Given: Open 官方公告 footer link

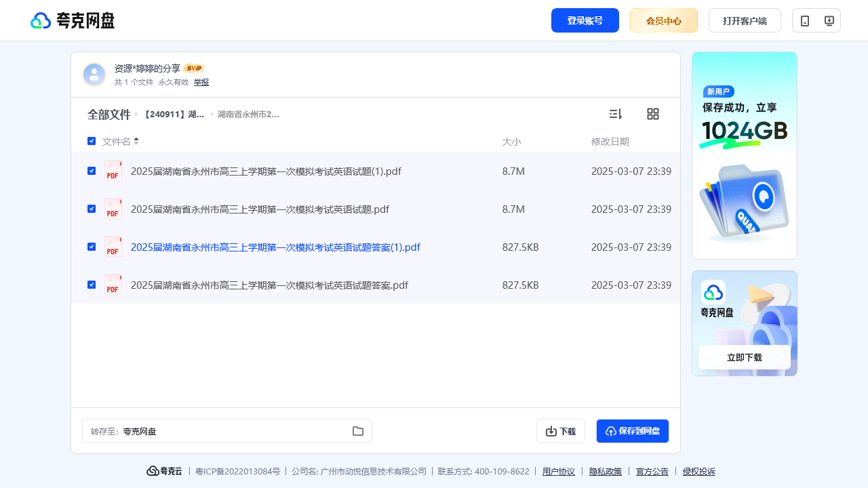Looking at the screenshot, I should tap(652, 472).
